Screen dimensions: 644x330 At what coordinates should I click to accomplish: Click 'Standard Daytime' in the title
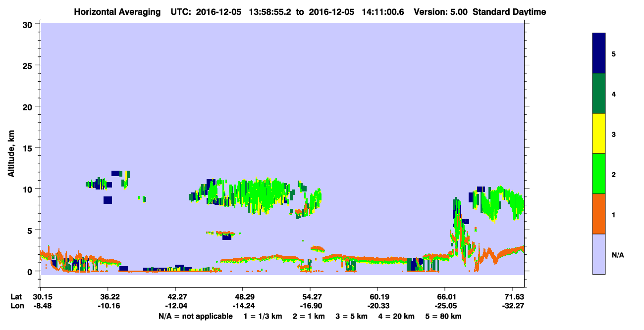(x=509, y=12)
